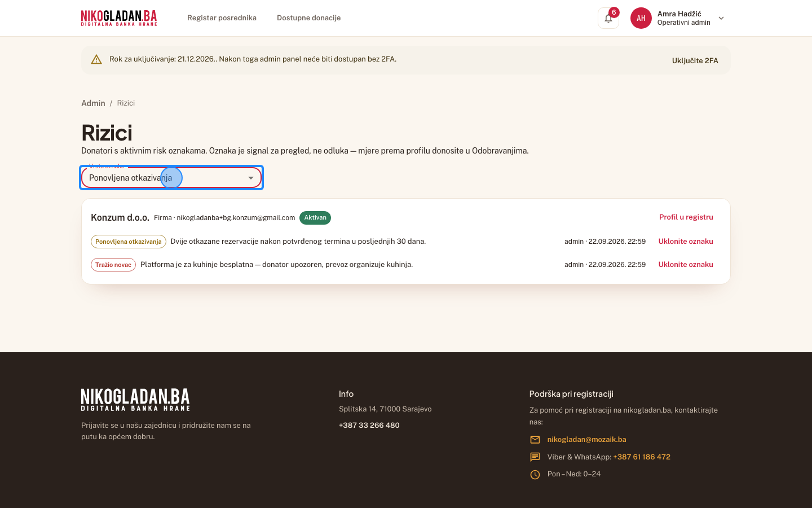Click the Operativni admin role label

pos(683,23)
